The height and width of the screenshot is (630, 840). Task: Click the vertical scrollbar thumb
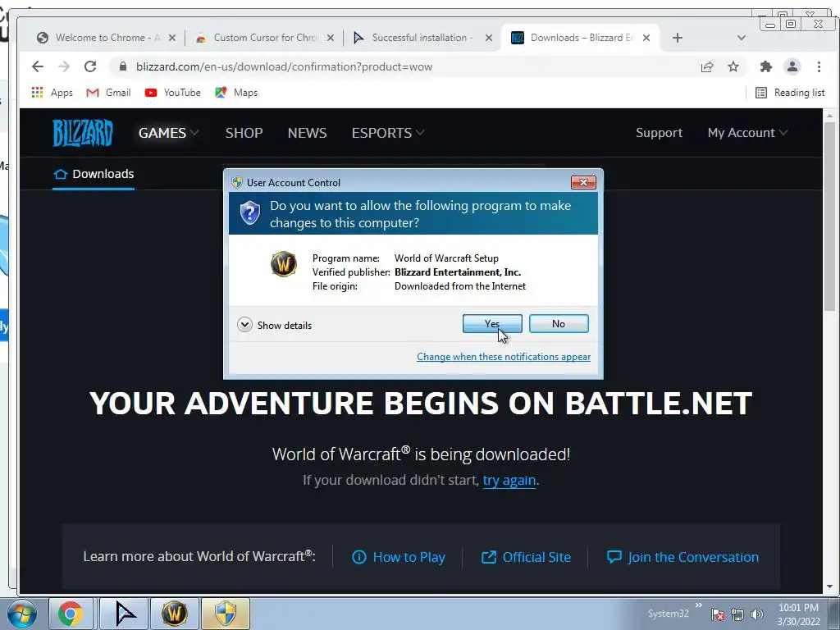coord(829,216)
